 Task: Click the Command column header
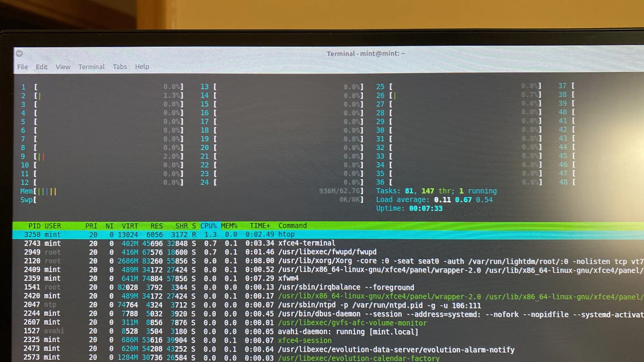tap(292, 226)
